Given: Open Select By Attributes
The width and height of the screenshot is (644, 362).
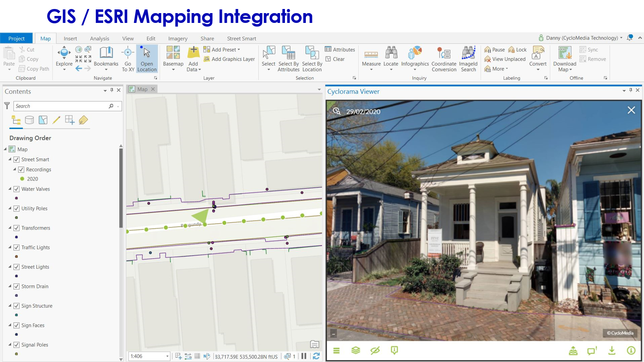Looking at the screenshot, I should [289, 59].
